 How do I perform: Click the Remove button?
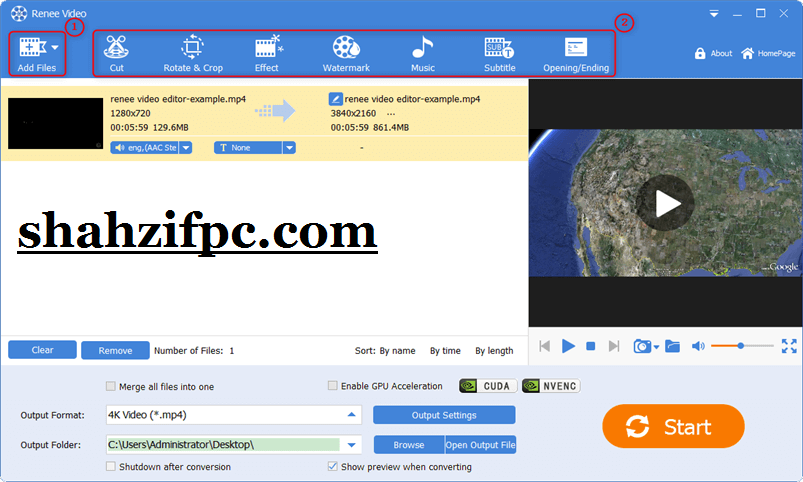[115, 350]
